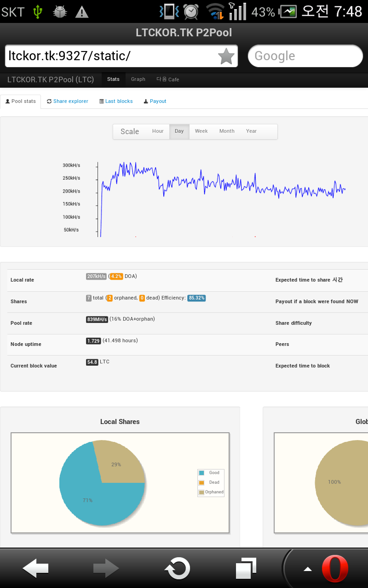Click the 54.8 current block value badge
Viewport: 368px width, 588px height.
pos(92,362)
